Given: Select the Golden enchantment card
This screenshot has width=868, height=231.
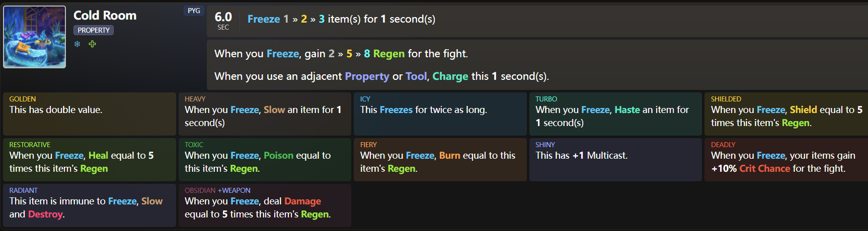Looking at the screenshot, I should point(90,113).
